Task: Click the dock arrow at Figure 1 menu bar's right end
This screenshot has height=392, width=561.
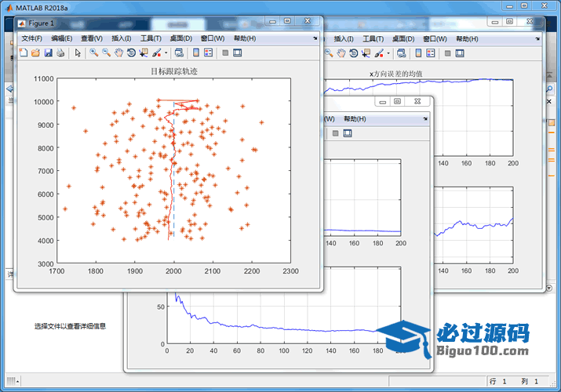Action: [315, 38]
